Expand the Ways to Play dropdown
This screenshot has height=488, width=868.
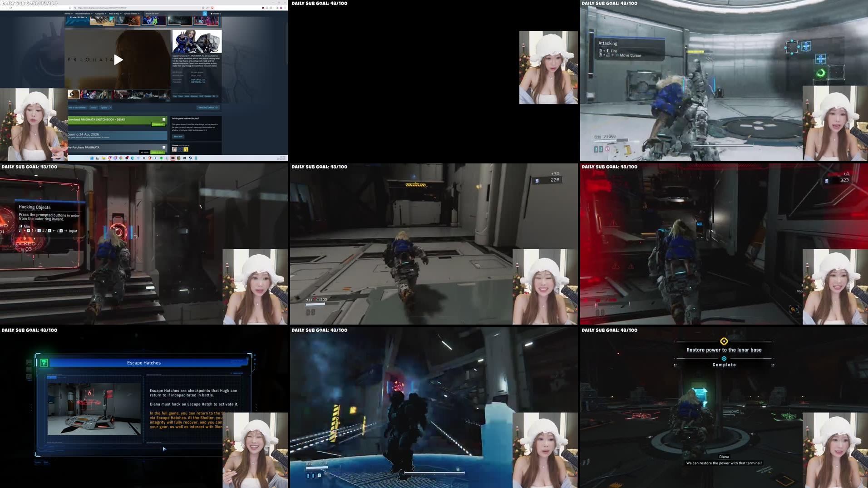(x=115, y=14)
